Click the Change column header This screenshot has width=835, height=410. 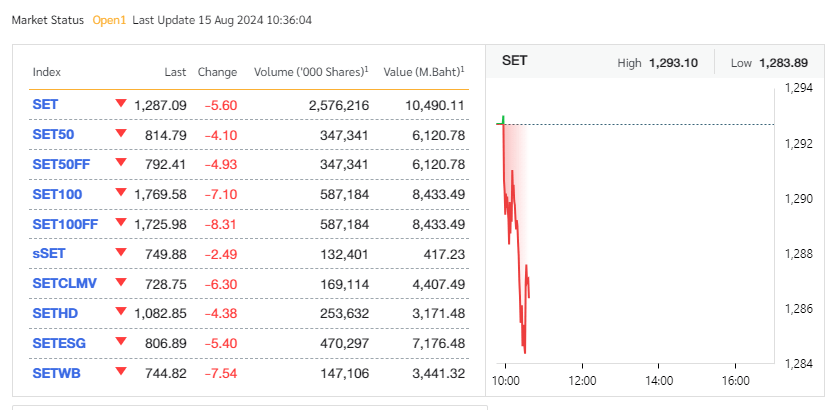[217, 72]
